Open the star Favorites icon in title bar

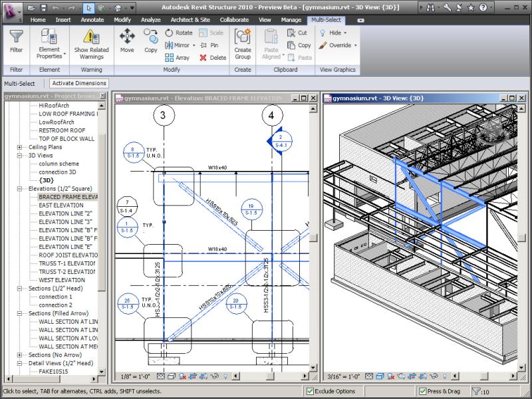pos(471,7)
